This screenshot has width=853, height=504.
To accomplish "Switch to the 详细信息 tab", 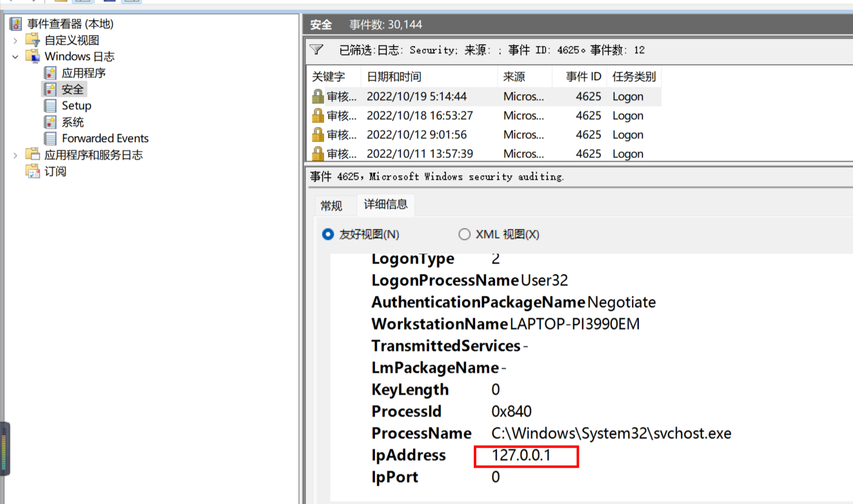I will point(385,204).
